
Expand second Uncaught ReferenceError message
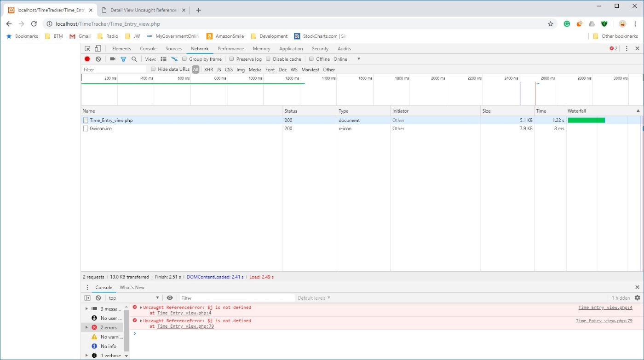pyautogui.click(x=141, y=320)
